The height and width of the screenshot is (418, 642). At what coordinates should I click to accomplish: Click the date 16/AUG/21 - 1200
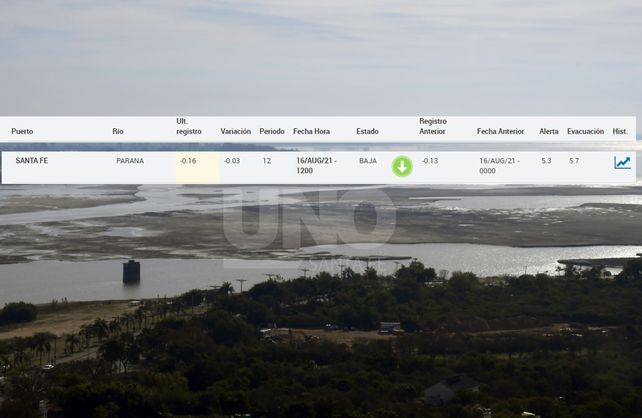pos(316,166)
